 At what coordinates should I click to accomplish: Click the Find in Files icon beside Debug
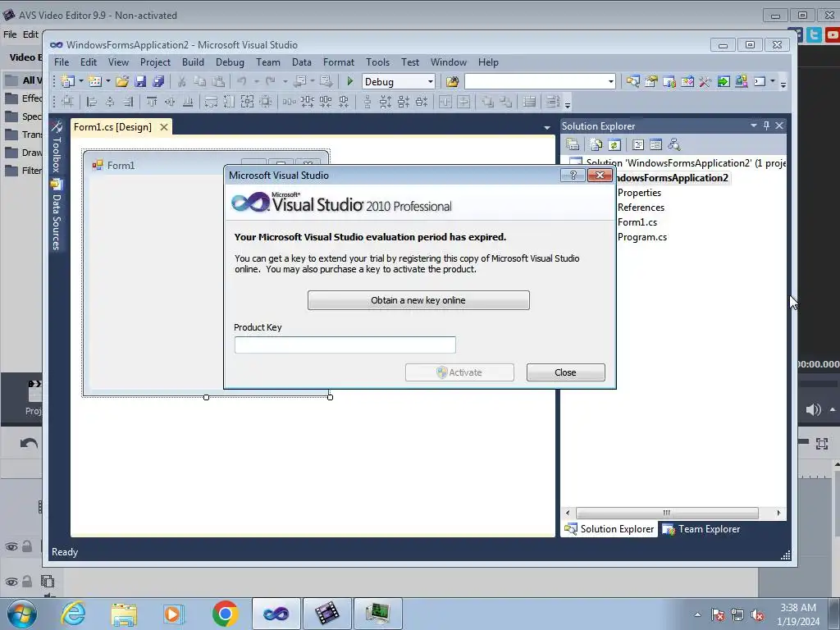click(452, 81)
